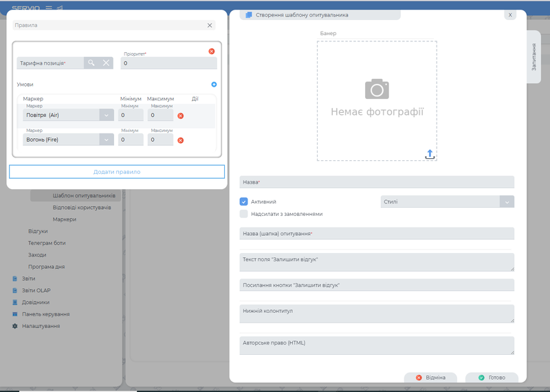Viewport: 550px width, 392px height.
Task: Click the Додати правило button
Action: (x=117, y=172)
